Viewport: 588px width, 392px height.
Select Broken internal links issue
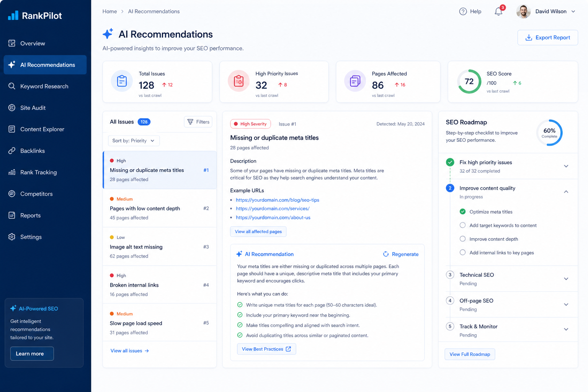160,285
